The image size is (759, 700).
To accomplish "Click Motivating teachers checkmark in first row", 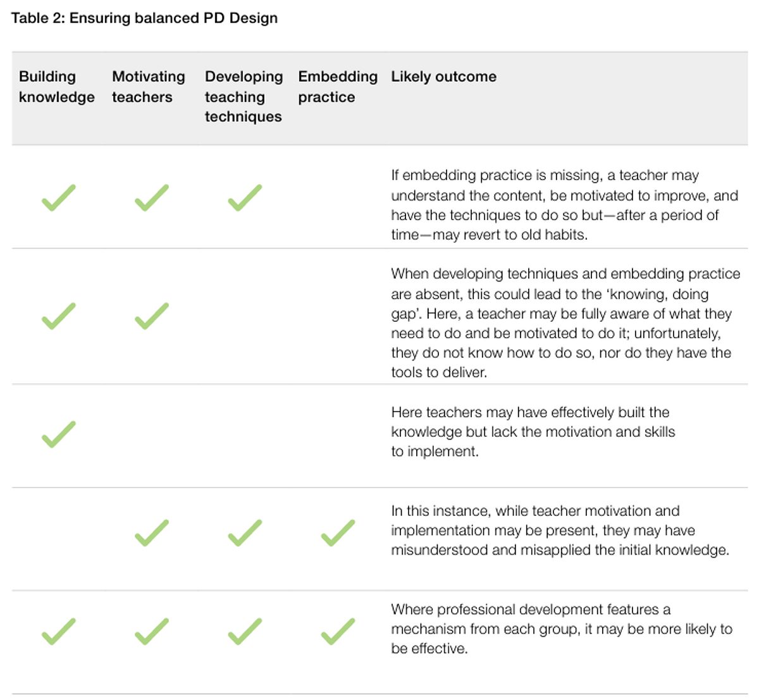I will pyautogui.click(x=152, y=198).
